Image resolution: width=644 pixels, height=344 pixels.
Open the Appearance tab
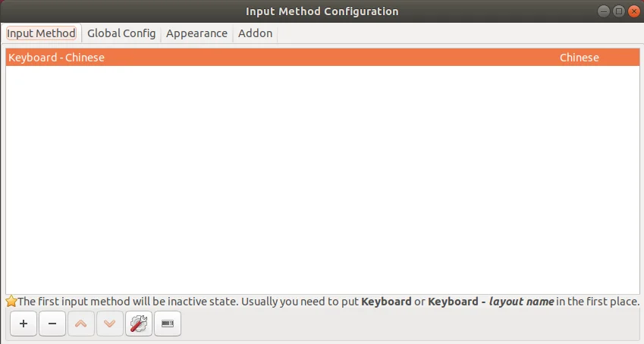click(x=196, y=33)
